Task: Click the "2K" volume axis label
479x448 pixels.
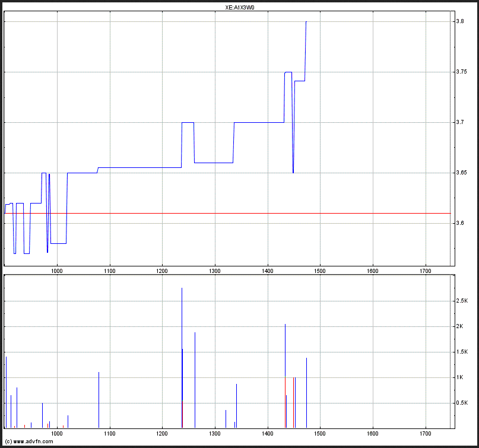Action: click(x=460, y=326)
